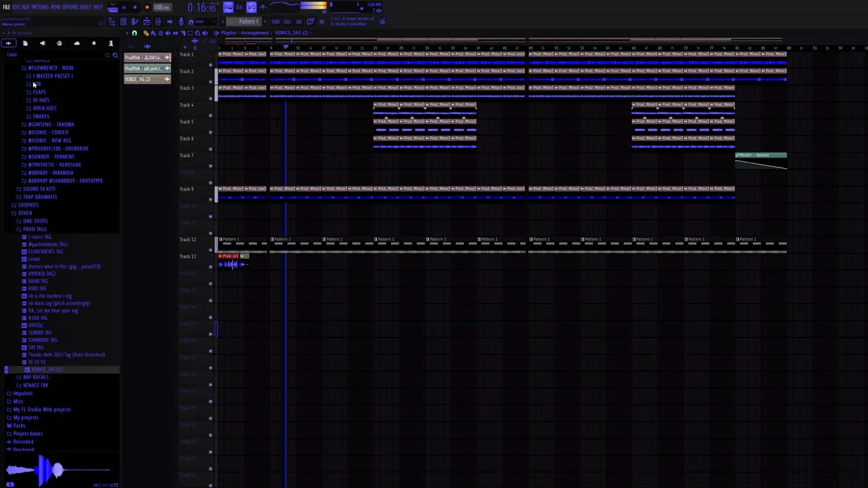
Task: Select the CLOVERBEATS TAG sample
Action: coord(42,251)
